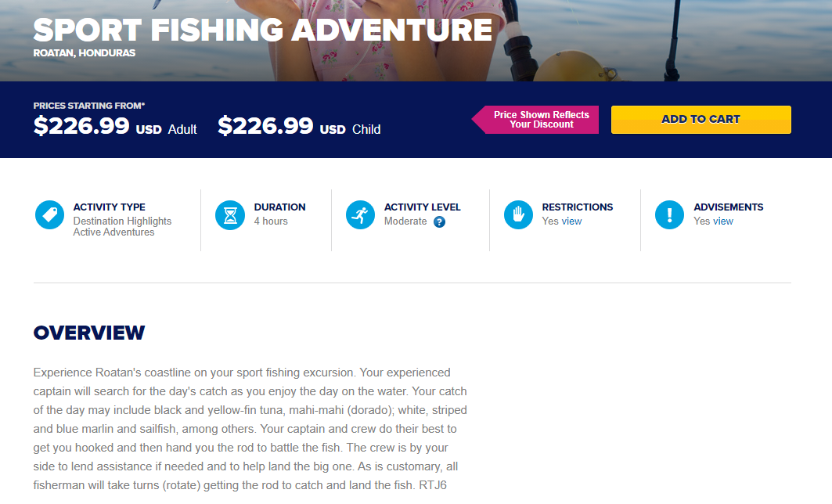Click ADD TO CART

701,119
